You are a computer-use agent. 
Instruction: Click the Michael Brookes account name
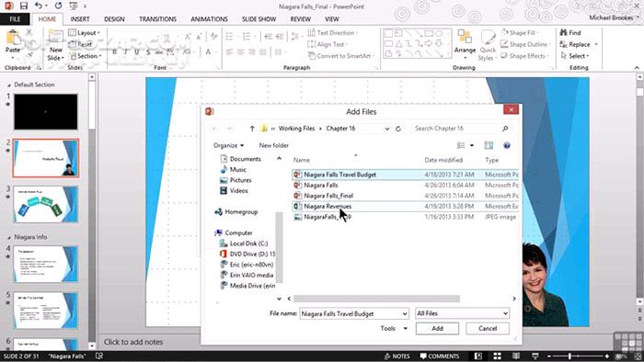(611, 17)
